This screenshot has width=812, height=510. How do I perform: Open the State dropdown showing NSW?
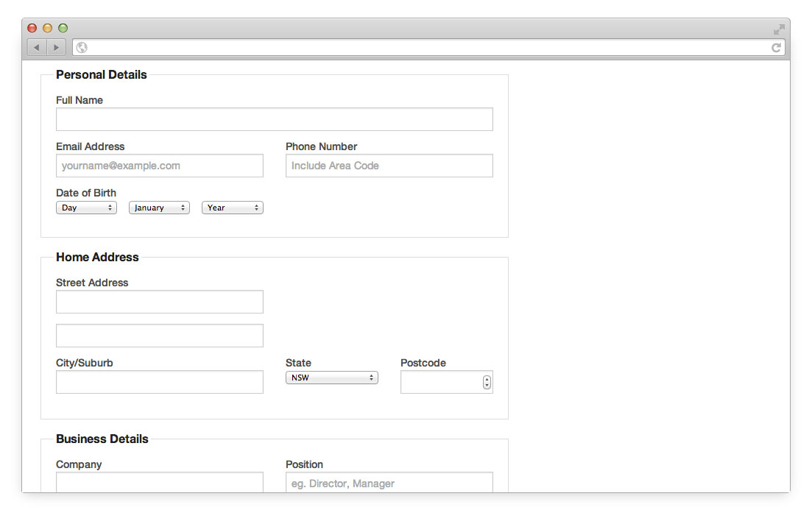[331, 378]
